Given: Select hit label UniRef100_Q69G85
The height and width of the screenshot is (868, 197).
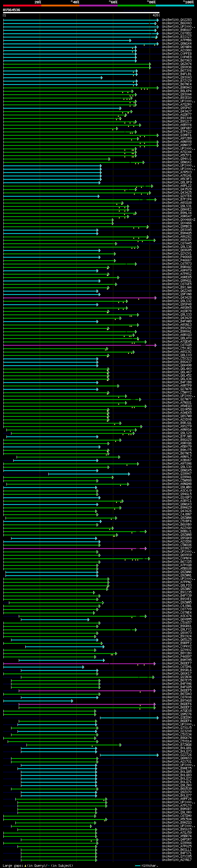Looking at the screenshot, I should pyautogui.click(x=177, y=250).
